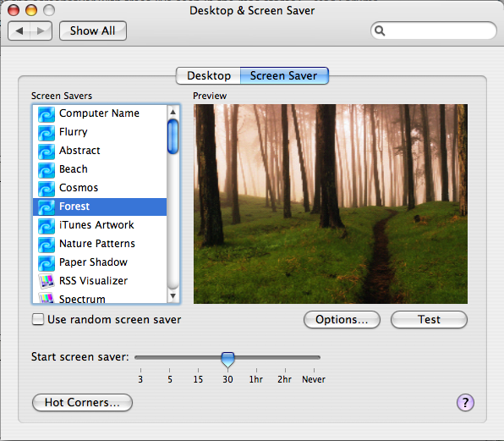Click the forest preview image
The height and width of the screenshot is (441, 504).
click(x=331, y=204)
